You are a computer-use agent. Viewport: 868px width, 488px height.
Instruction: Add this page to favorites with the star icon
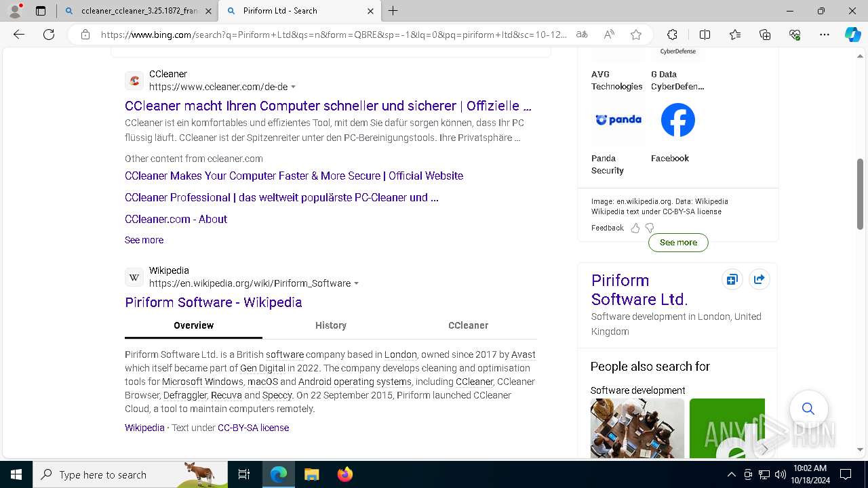point(636,35)
